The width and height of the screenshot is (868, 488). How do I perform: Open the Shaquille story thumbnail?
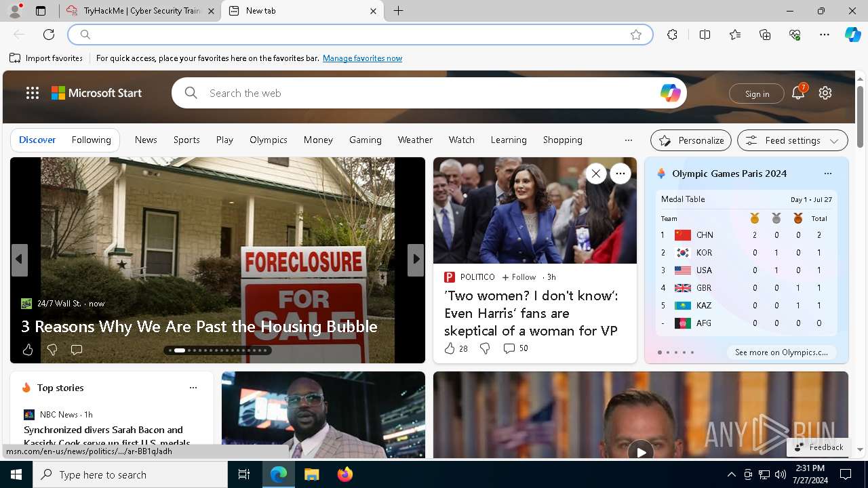tap(323, 415)
